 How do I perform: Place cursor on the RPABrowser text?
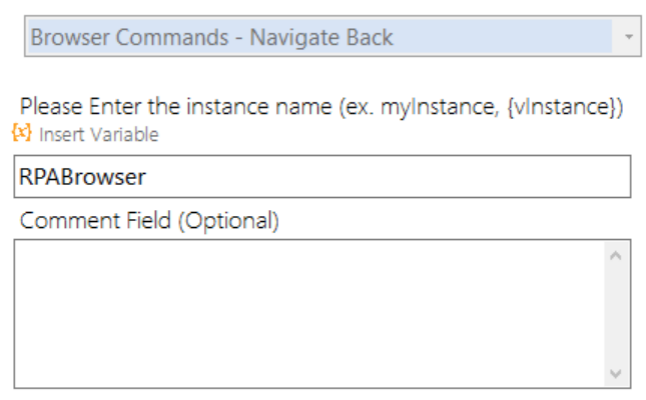tap(82, 177)
